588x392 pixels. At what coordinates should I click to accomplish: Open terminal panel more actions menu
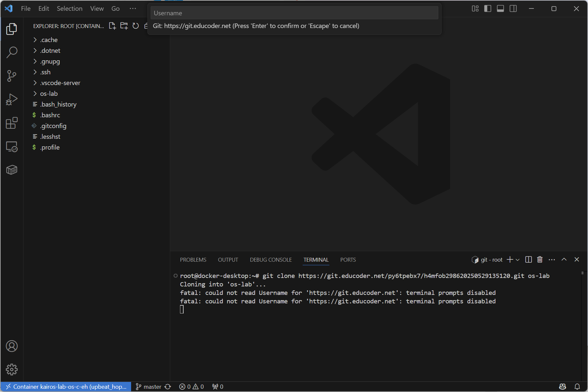[552, 259]
